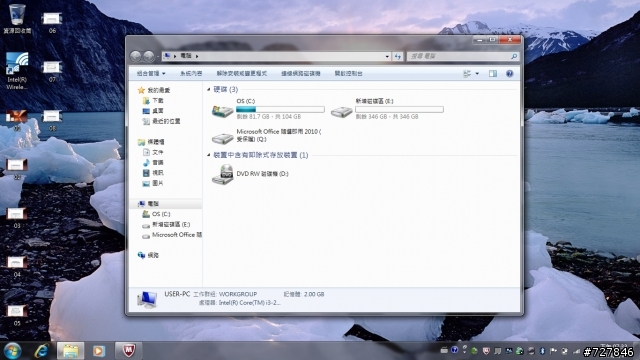Click the (E:) drive capacity bar
This screenshot has width=640, height=360.
(399, 109)
